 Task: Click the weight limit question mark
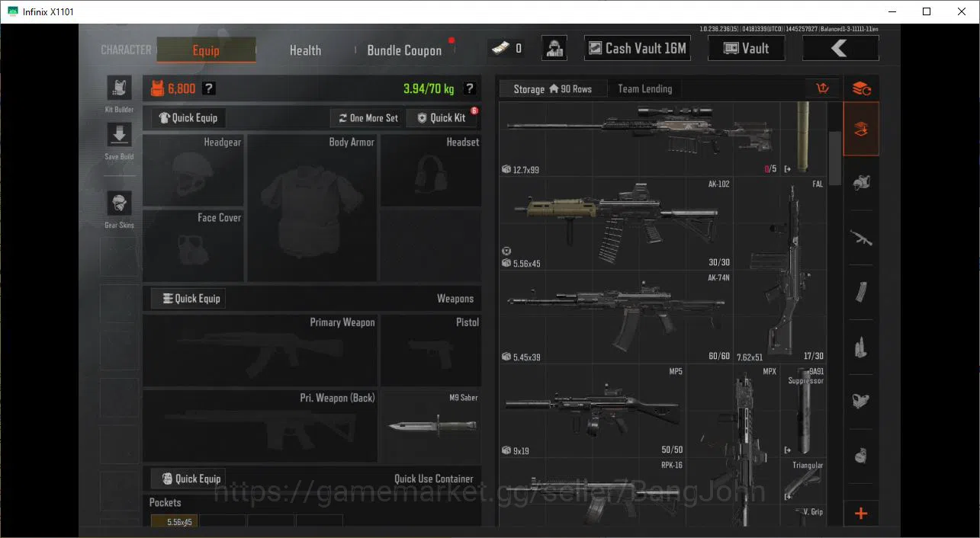point(470,88)
